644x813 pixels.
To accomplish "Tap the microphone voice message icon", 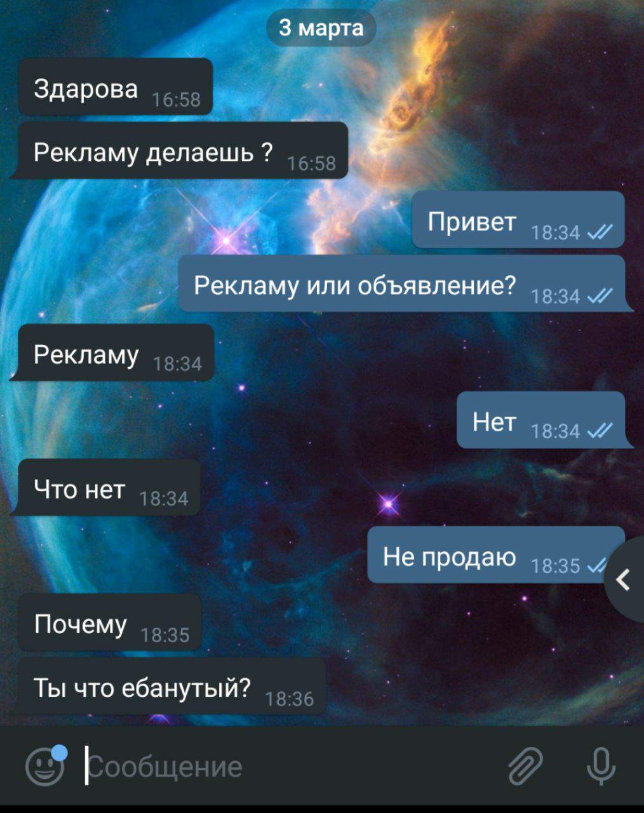I will [x=600, y=766].
